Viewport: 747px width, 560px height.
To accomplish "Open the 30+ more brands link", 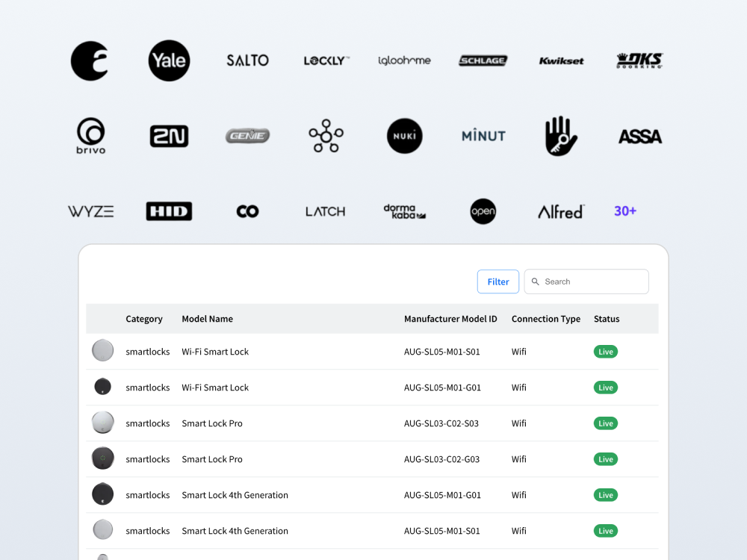I will click(x=625, y=211).
